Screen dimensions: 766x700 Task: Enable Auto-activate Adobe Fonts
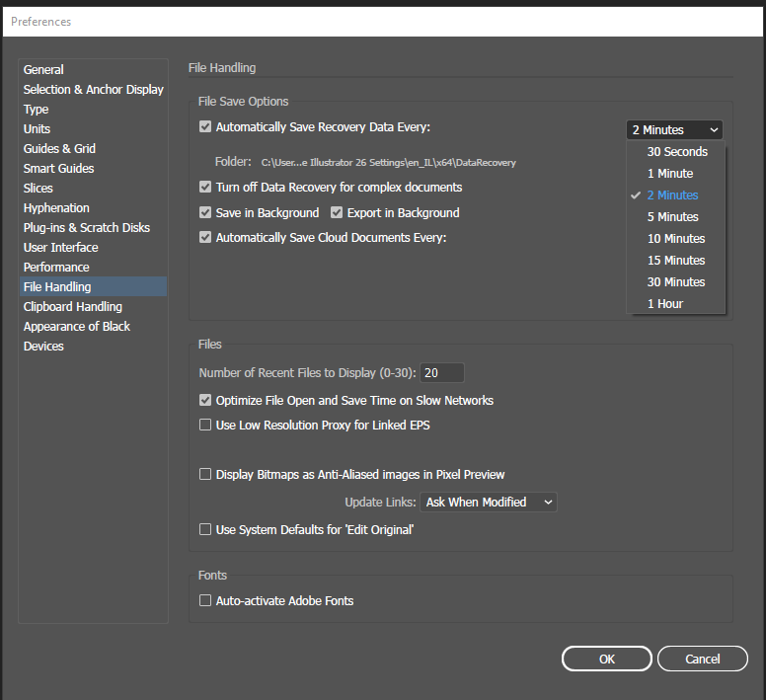pos(205,600)
